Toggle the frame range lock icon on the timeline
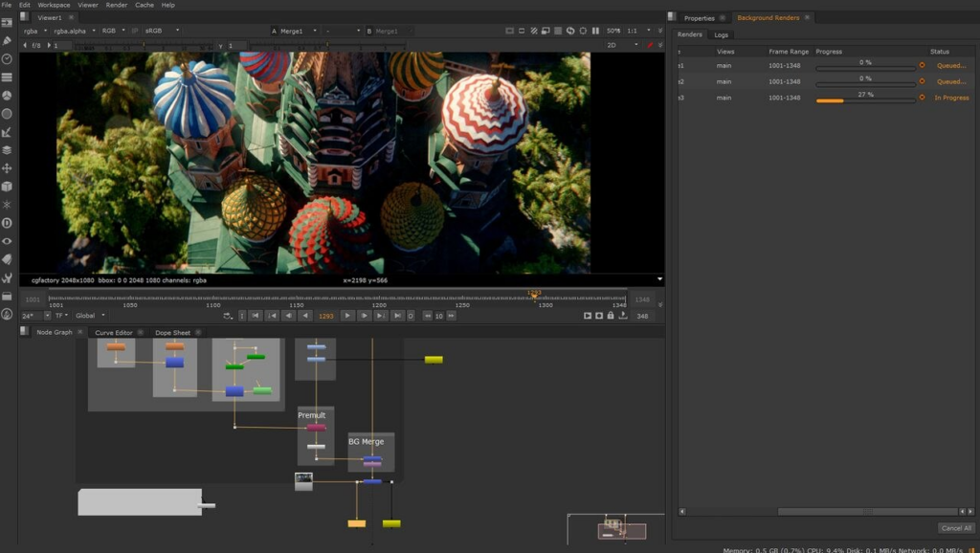The height and width of the screenshot is (553, 980). (611, 316)
